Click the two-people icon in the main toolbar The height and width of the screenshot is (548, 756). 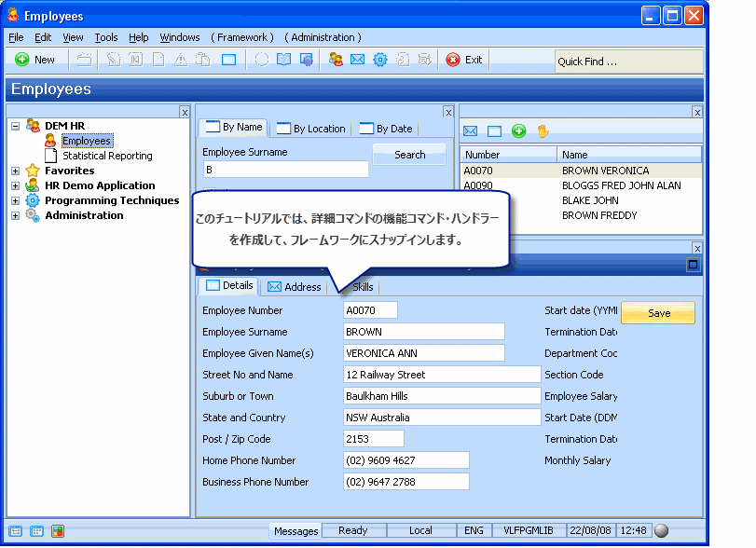click(336, 60)
